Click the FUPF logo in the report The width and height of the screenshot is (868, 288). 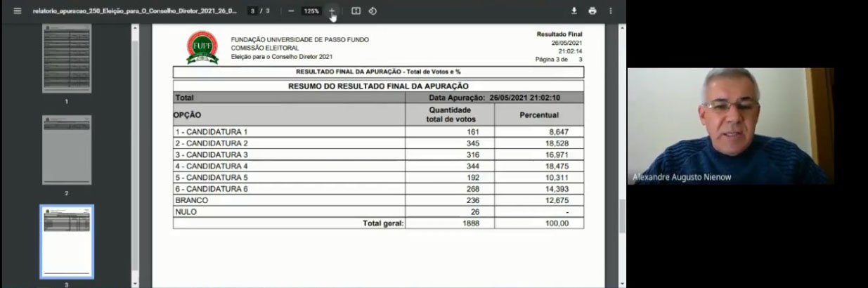[x=202, y=47]
